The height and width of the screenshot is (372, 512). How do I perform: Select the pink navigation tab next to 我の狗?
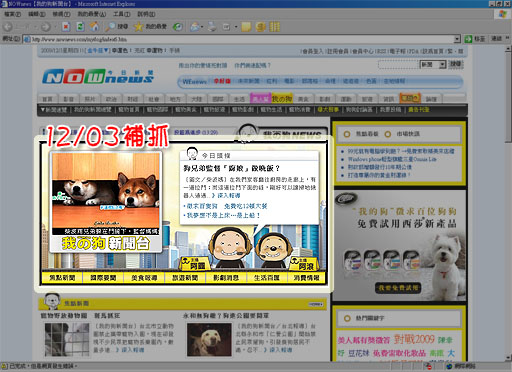click(x=261, y=99)
